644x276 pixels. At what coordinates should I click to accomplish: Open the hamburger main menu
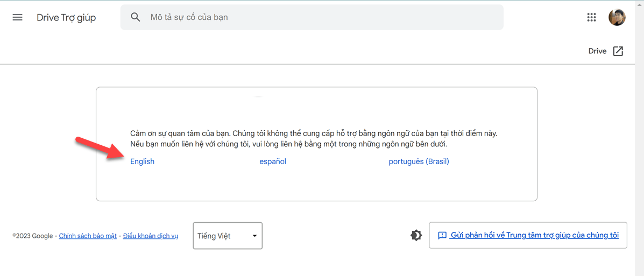point(17,17)
